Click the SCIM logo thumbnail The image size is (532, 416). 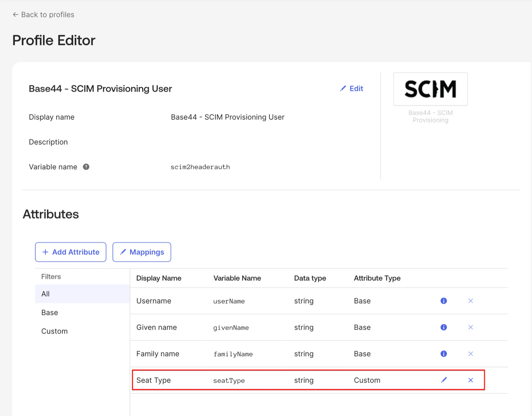tap(431, 89)
